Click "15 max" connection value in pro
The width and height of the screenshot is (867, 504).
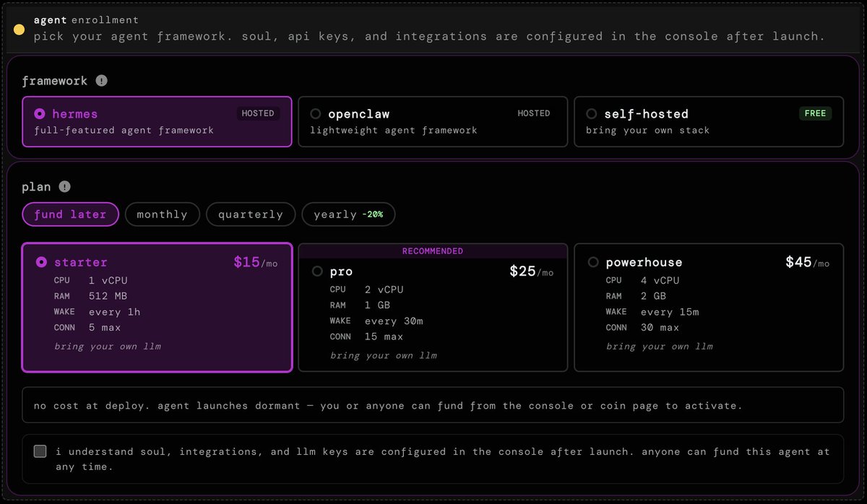pyautogui.click(x=384, y=337)
